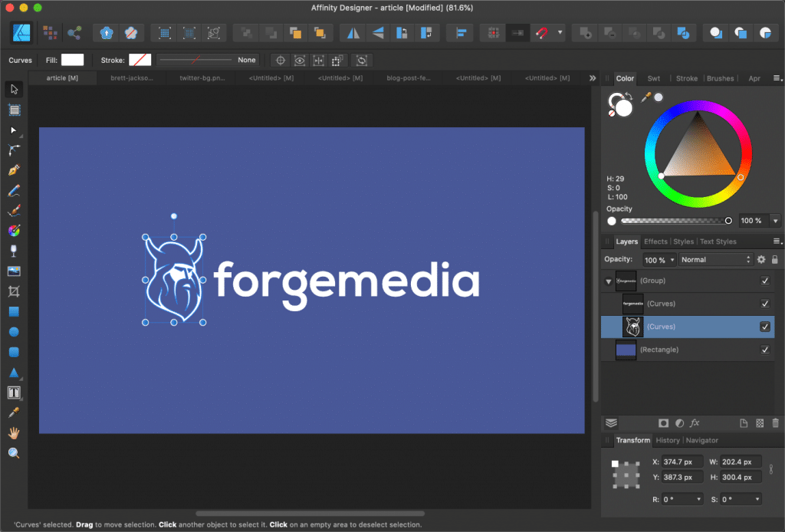Click the X position field

pos(682,462)
